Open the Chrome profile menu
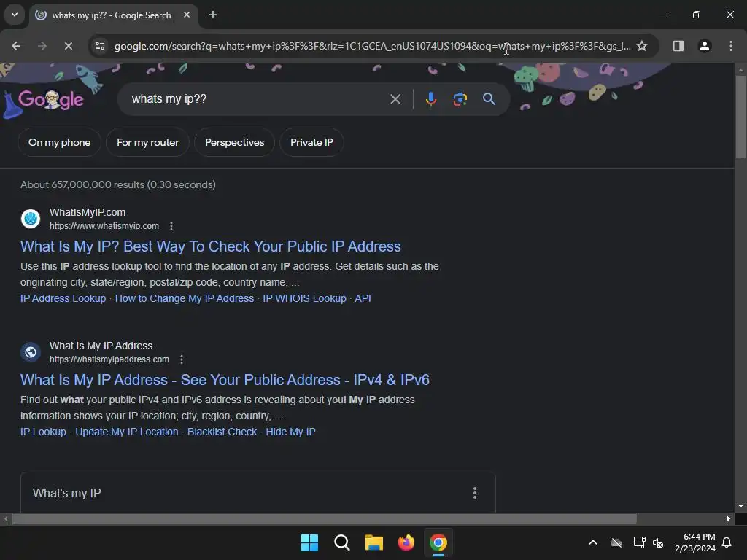747x560 pixels. click(x=704, y=46)
